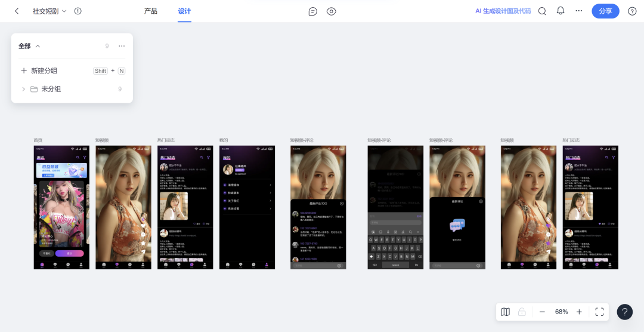This screenshot has width=644, height=332.
Task: Select the 设计 tab
Action: 184,11
